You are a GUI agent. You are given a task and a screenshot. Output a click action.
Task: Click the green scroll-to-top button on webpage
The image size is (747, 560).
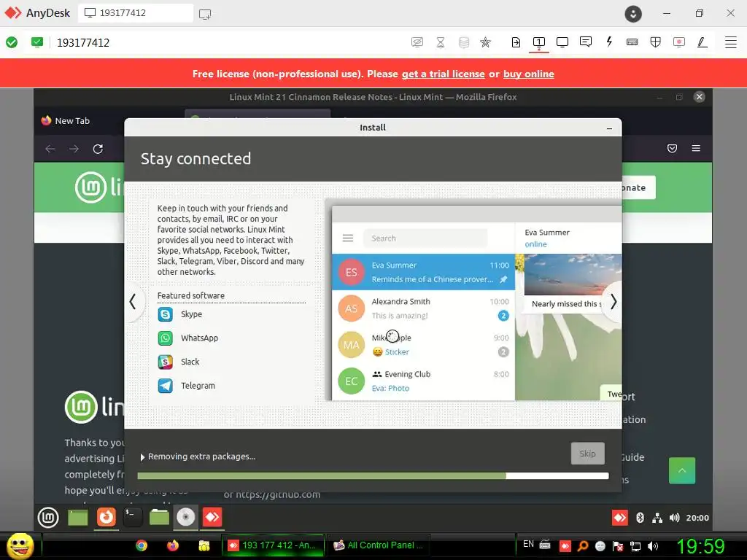(x=682, y=470)
